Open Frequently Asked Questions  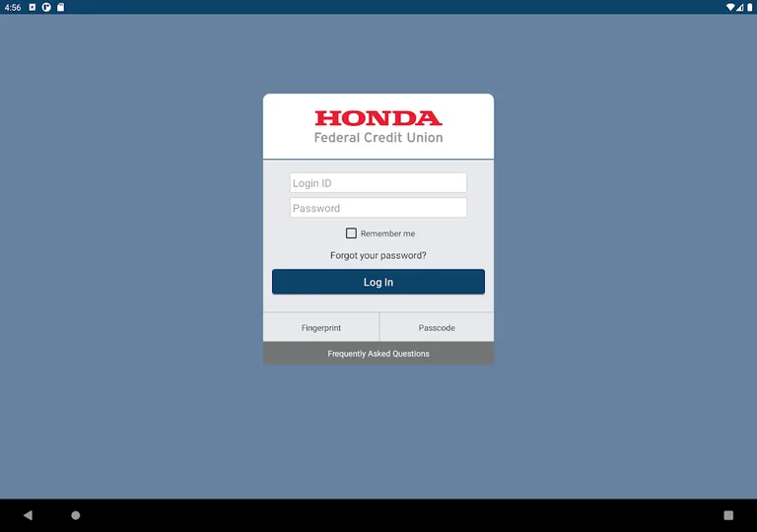[378, 354]
